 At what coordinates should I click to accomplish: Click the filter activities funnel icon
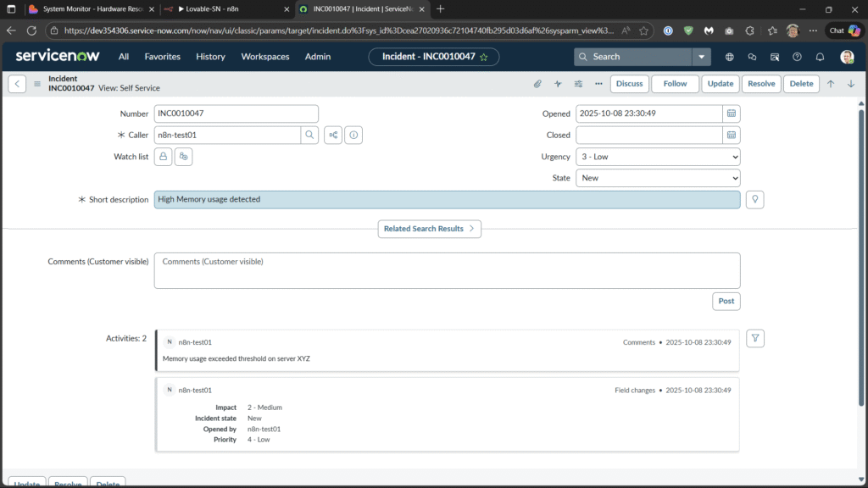(756, 339)
